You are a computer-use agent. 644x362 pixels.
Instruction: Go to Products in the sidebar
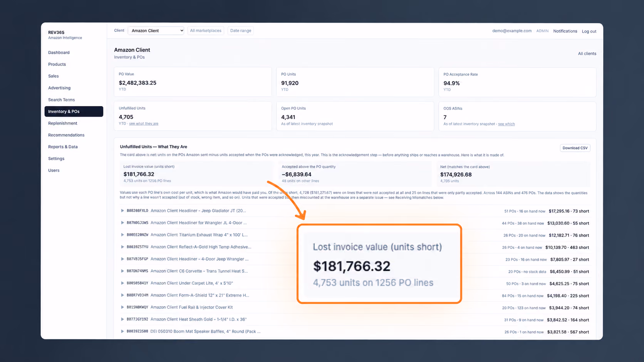point(57,64)
